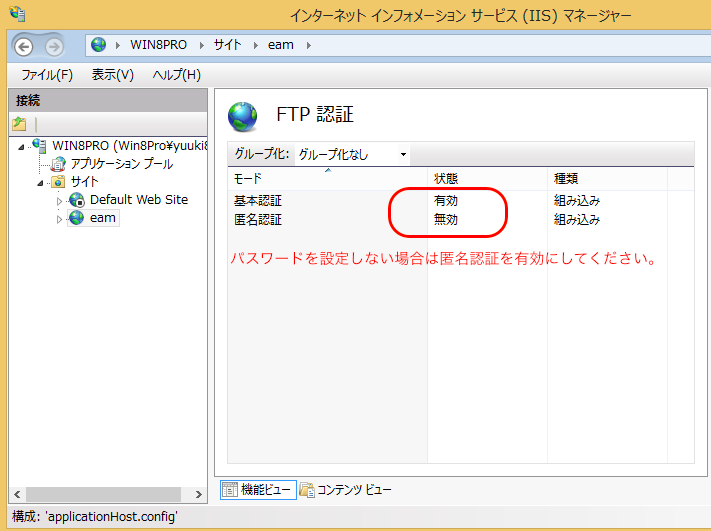Click the IIS Manager title bar icon
This screenshot has height=531, width=711.
click(17, 14)
